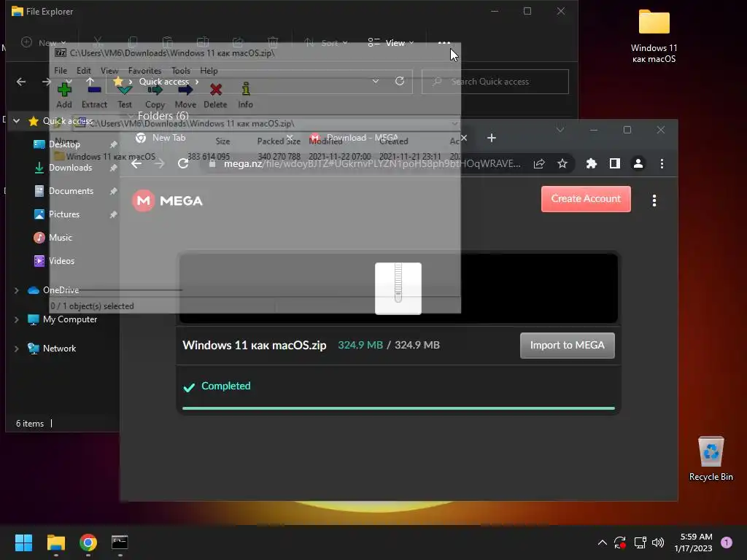The width and height of the screenshot is (747, 560).
Task: Open Chrome's tab search chevron
Action: [x=560, y=130]
